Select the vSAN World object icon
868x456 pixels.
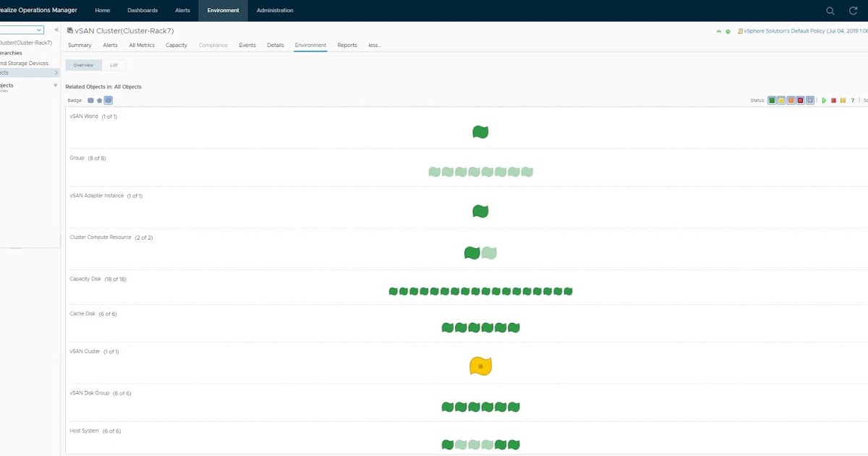point(480,132)
